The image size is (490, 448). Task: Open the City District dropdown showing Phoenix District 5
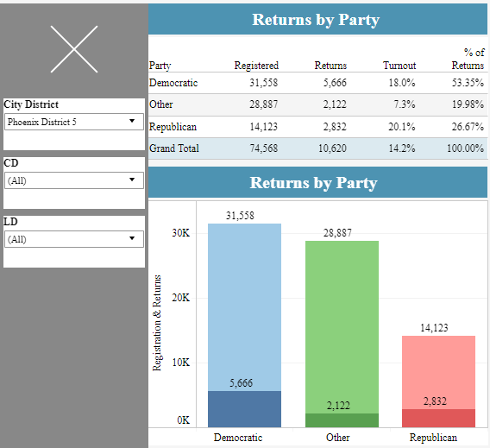point(74,122)
